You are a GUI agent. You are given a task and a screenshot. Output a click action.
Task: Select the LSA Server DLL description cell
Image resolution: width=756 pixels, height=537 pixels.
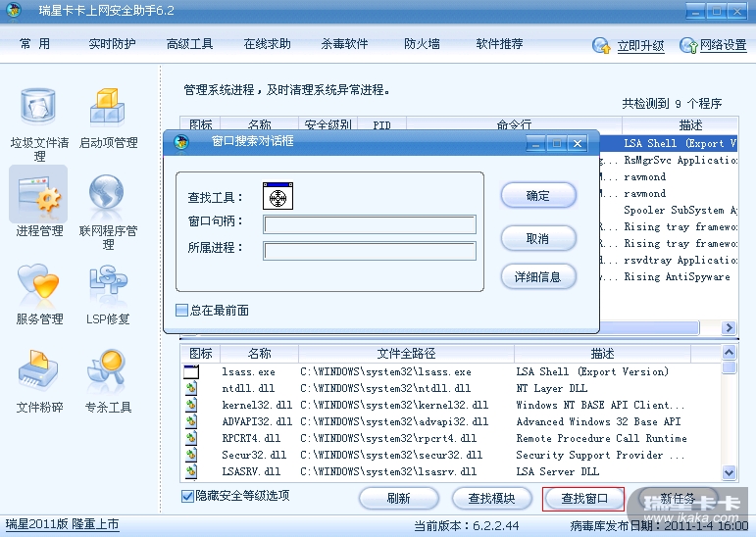coord(557,471)
